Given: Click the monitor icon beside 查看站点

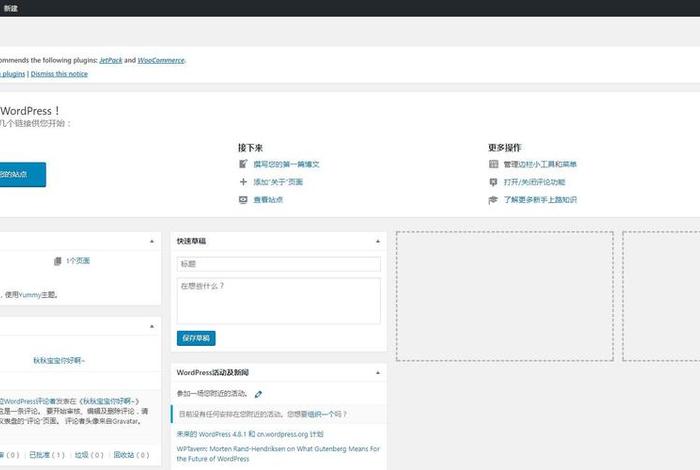Looking at the screenshot, I should tap(243, 200).
